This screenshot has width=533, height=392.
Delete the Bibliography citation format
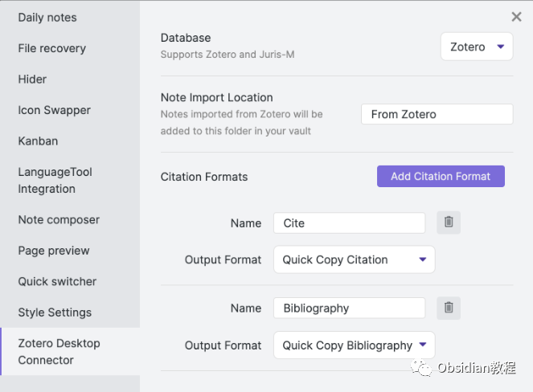click(449, 308)
